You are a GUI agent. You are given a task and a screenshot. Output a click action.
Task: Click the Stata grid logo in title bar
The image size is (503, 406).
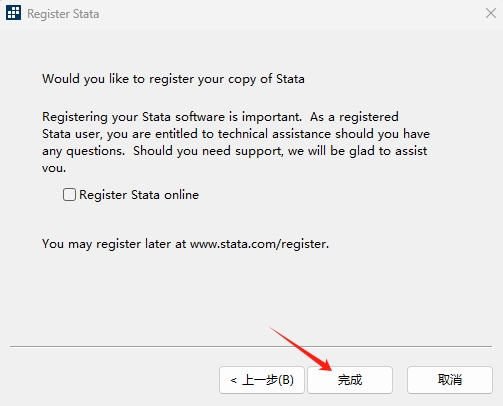[x=14, y=13]
